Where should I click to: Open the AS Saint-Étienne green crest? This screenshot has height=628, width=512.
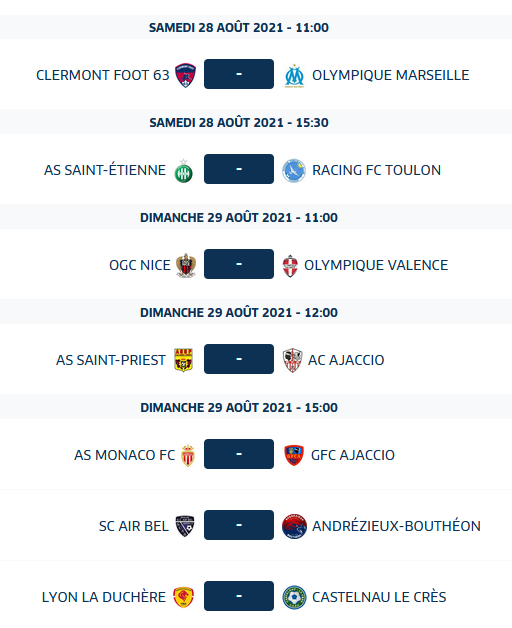tap(183, 171)
